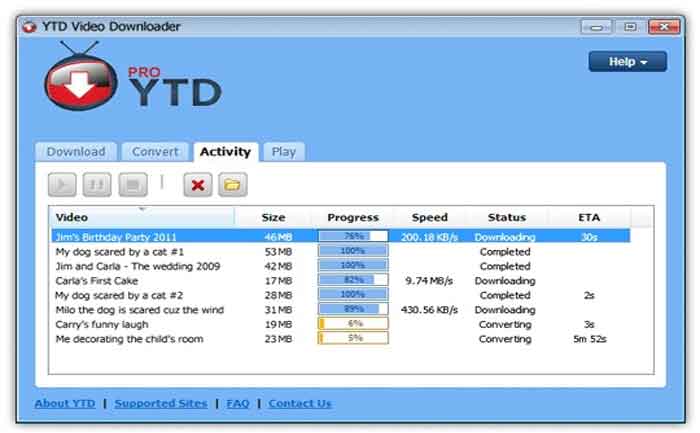Open the Supported Sites link
This screenshot has width=700, height=433.
coord(161,404)
